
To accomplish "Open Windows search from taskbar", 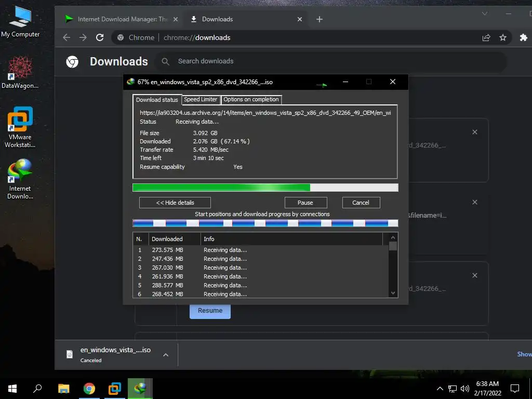I will pyautogui.click(x=37, y=389).
